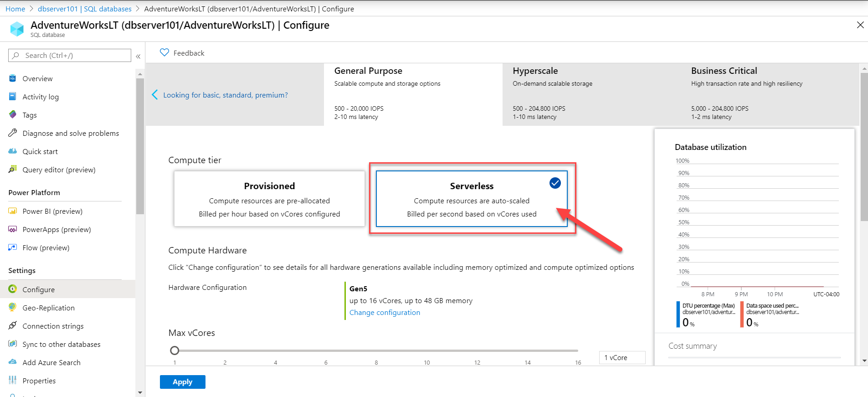The width and height of the screenshot is (868, 397).
Task: Collapse the sidebar menu with double chevron
Action: coord(138,56)
